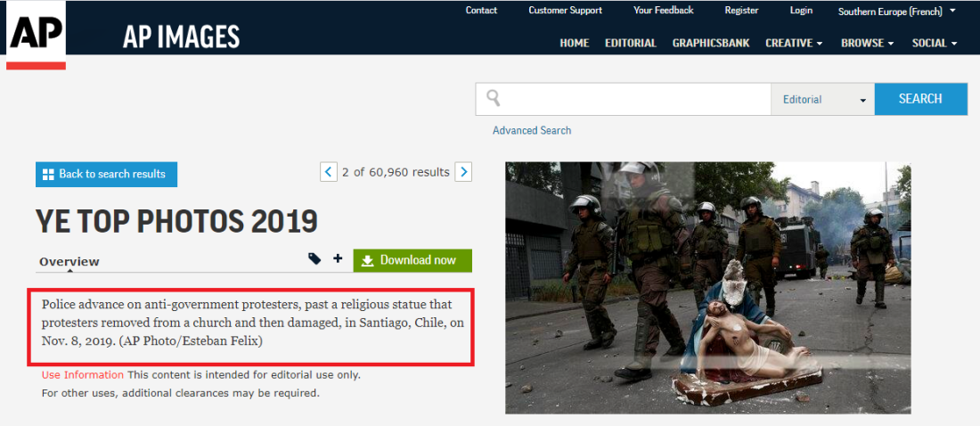Image resolution: width=980 pixels, height=426 pixels.
Task: Click the '2 of 60,960 results' text
Action: 396,172
